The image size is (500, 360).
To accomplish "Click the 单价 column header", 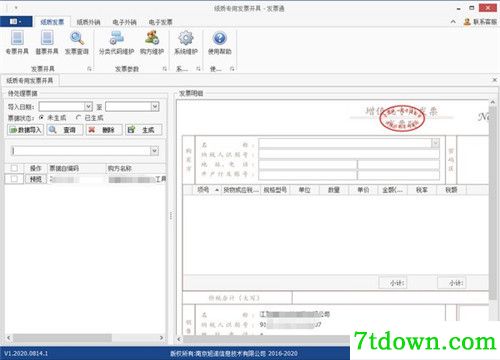I will [363, 190].
